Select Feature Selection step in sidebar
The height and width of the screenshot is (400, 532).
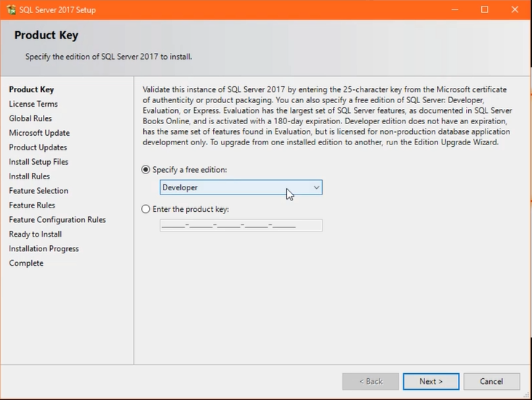pos(39,191)
